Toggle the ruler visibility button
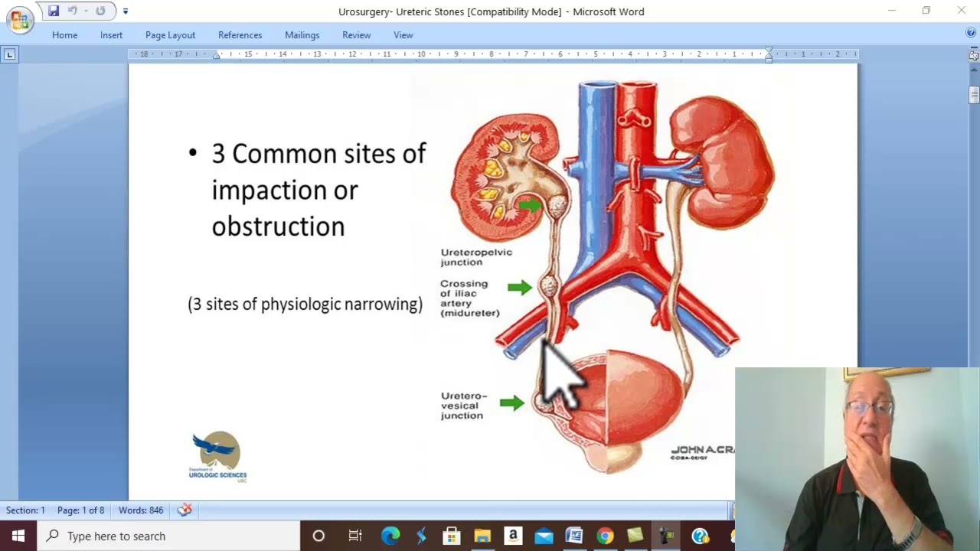980x551 pixels. 974,56
